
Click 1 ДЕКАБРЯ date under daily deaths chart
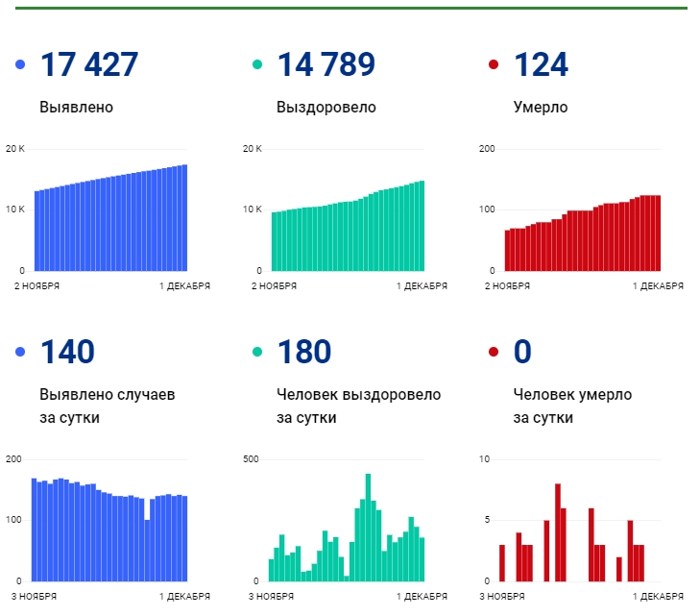coord(658,597)
